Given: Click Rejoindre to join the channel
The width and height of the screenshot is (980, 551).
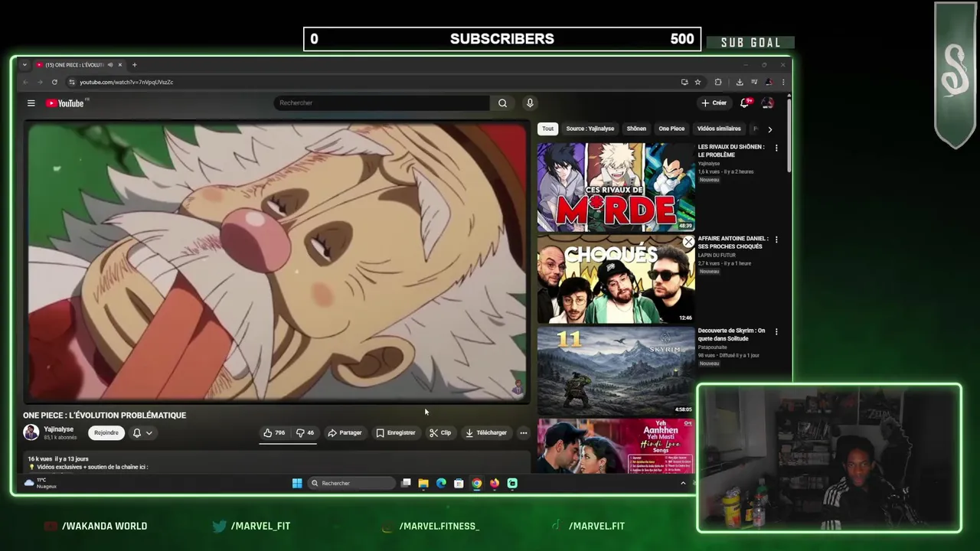Looking at the screenshot, I should (106, 433).
